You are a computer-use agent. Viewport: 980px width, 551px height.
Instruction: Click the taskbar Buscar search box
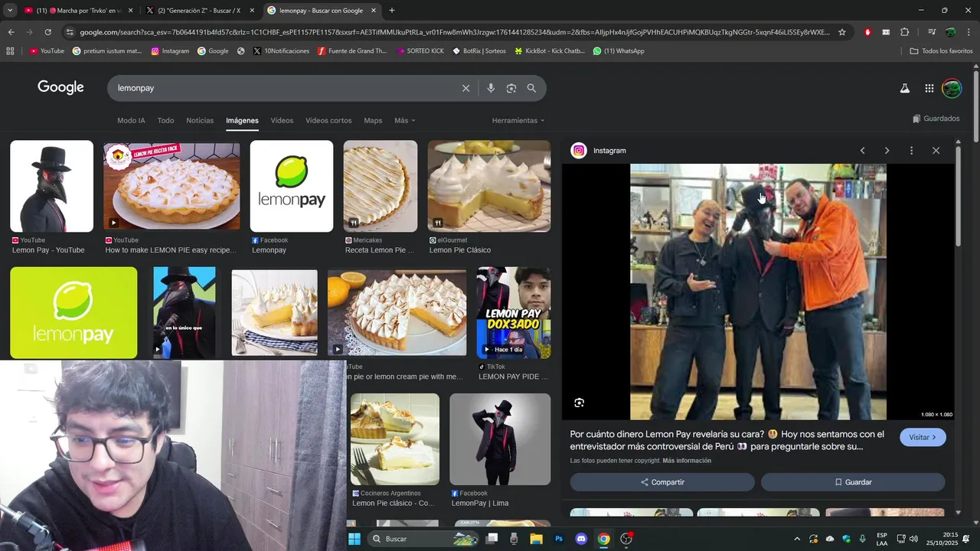pyautogui.click(x=423, y=539)
